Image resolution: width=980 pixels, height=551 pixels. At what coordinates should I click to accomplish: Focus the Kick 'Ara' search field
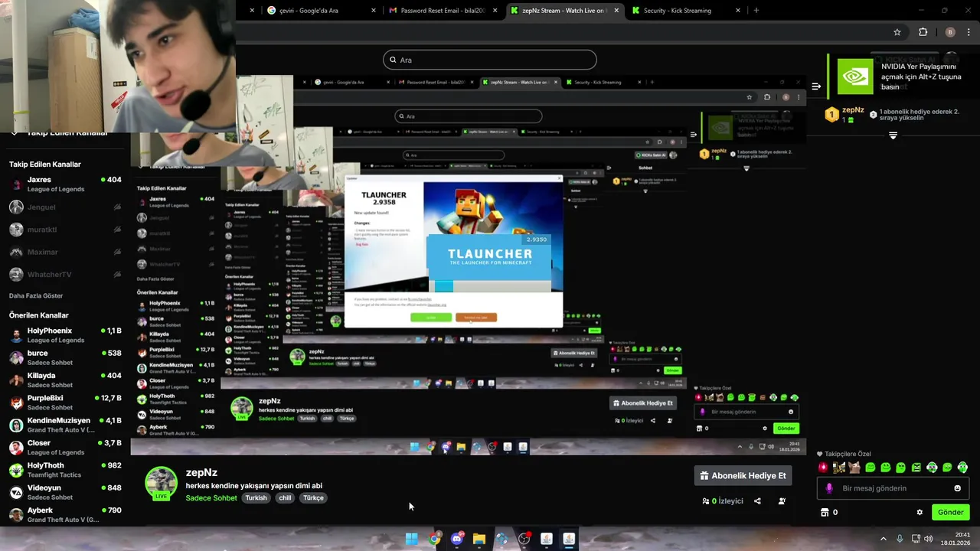[490, 60]
